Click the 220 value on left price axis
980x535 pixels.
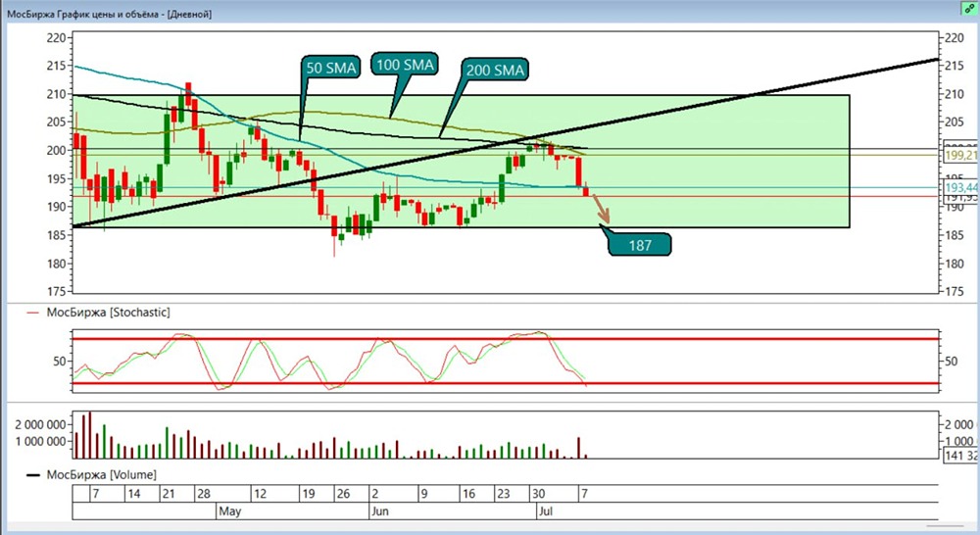[56, 38]
